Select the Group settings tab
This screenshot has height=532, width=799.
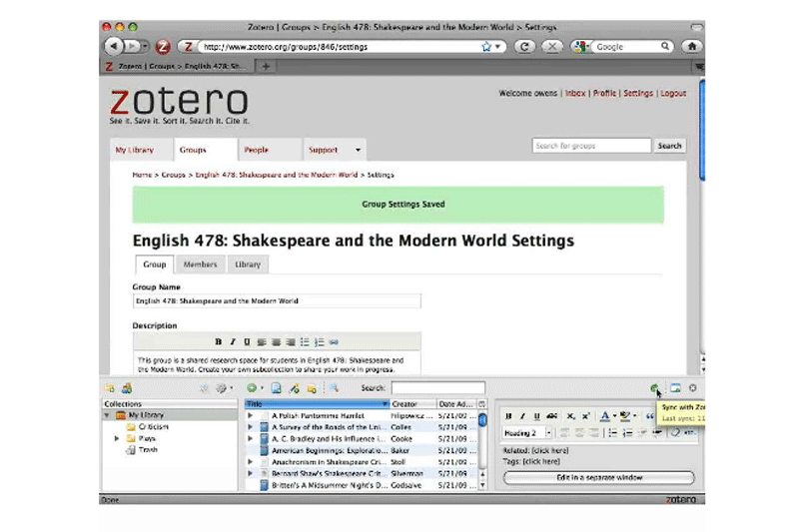pos(155,265)
